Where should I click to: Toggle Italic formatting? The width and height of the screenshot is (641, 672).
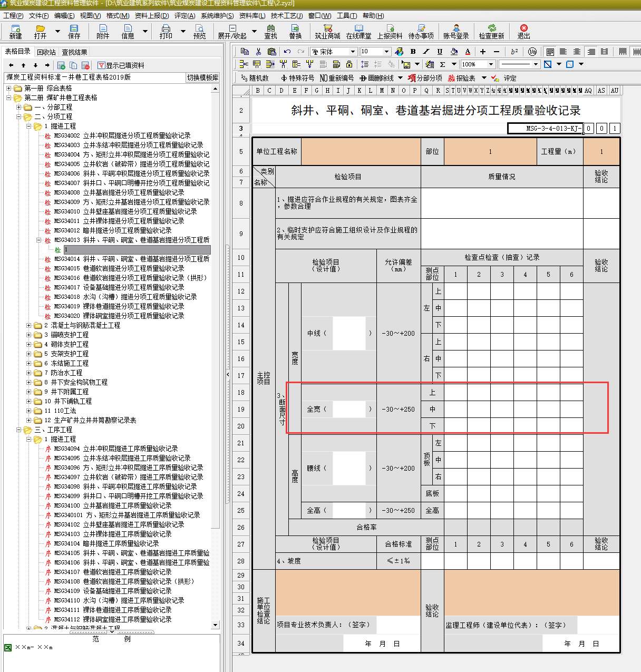426,51
